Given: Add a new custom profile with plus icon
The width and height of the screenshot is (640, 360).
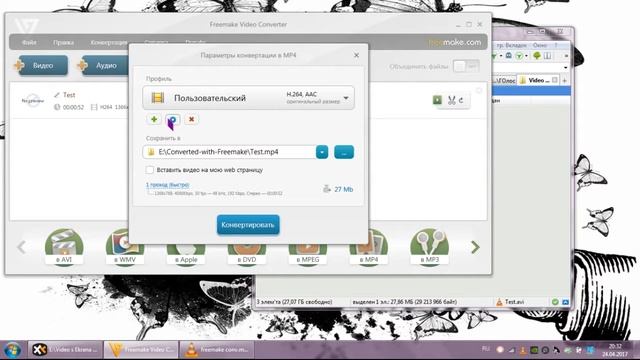Looking at the screenshot, I should pos(154,119).
